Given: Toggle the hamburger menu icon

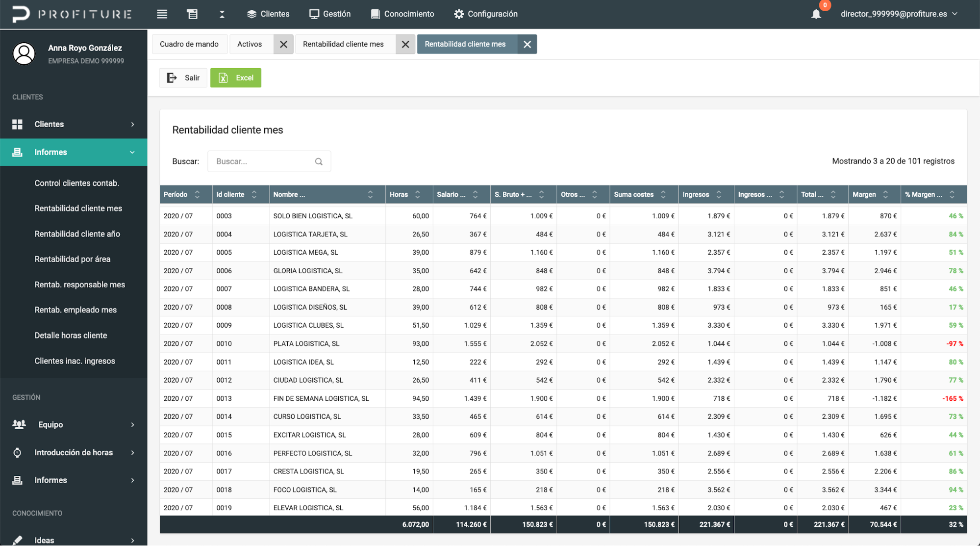Looking at the screenshot, I should click(x=162, y=14).
